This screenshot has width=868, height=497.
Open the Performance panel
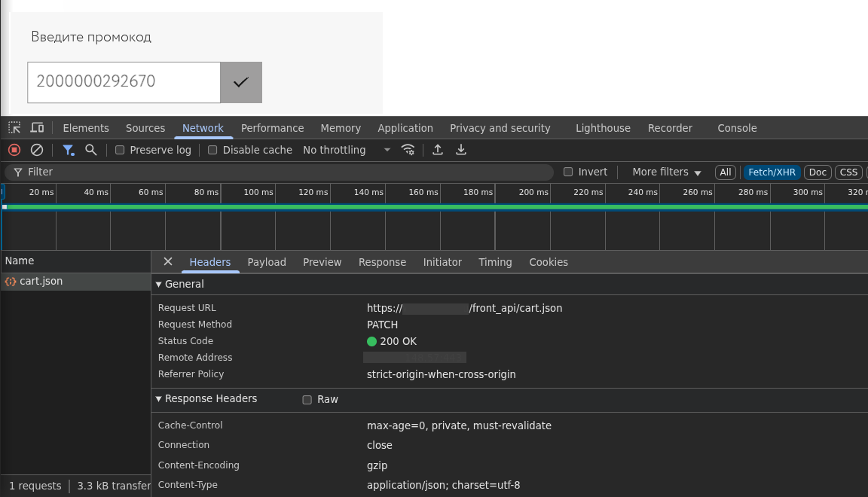tap(272, 128)
